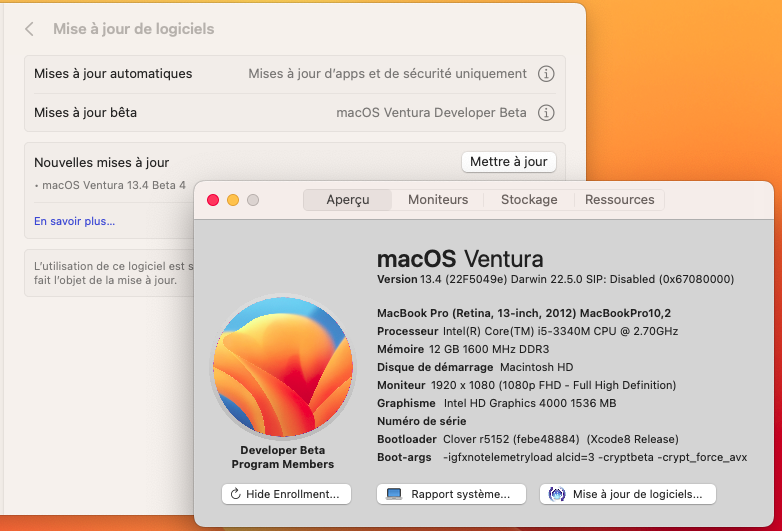The image size is (782, 531).
Task: Switch to the Stockage tab
Action: point(529,200)
